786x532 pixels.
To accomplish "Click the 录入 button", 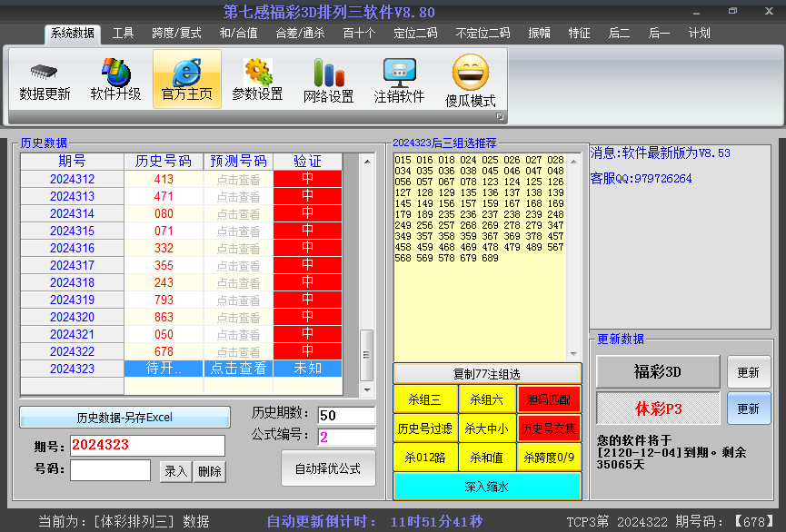I will tap(176, 471).
